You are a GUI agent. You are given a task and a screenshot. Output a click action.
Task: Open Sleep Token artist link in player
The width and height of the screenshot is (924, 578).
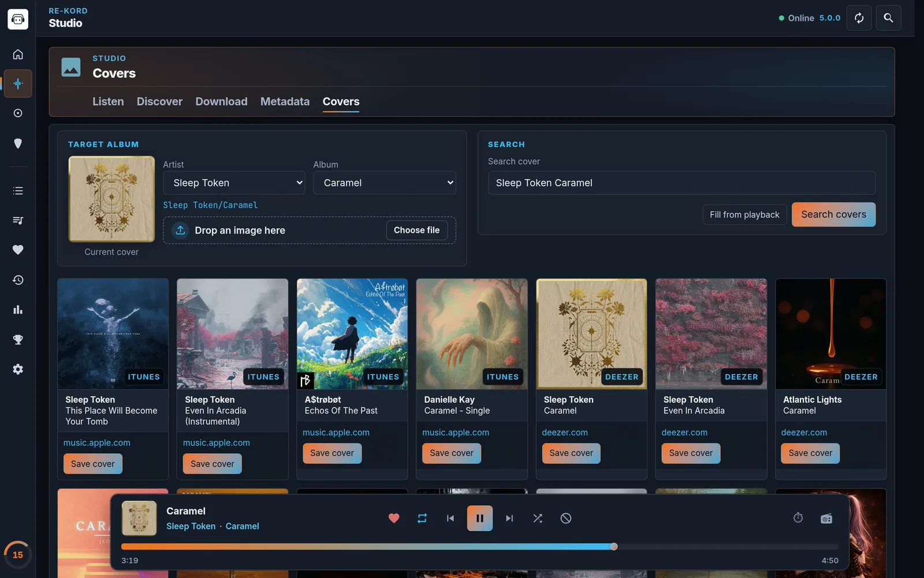191,526
